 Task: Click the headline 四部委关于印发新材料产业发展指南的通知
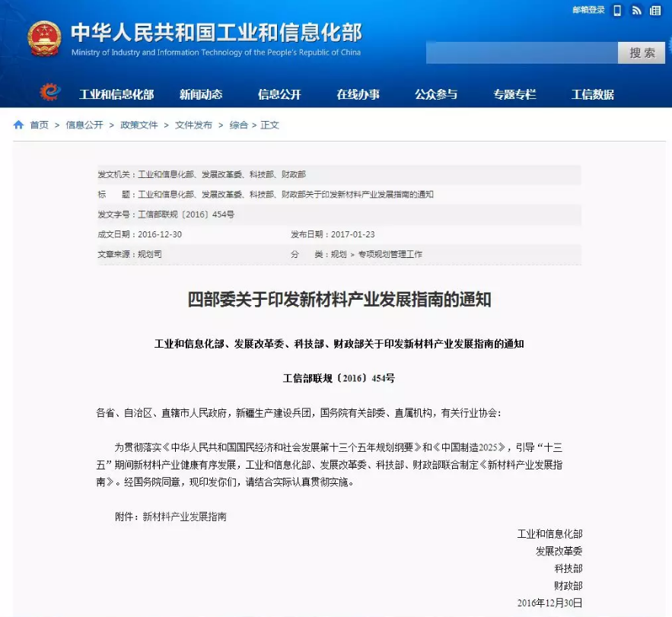tap(339, 300)
